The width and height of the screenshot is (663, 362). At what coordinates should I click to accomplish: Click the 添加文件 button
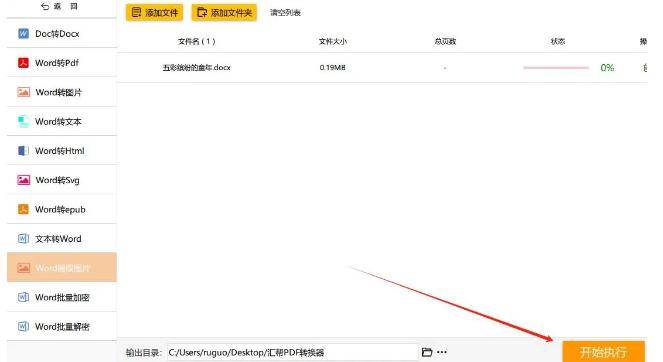pos(154,13)
